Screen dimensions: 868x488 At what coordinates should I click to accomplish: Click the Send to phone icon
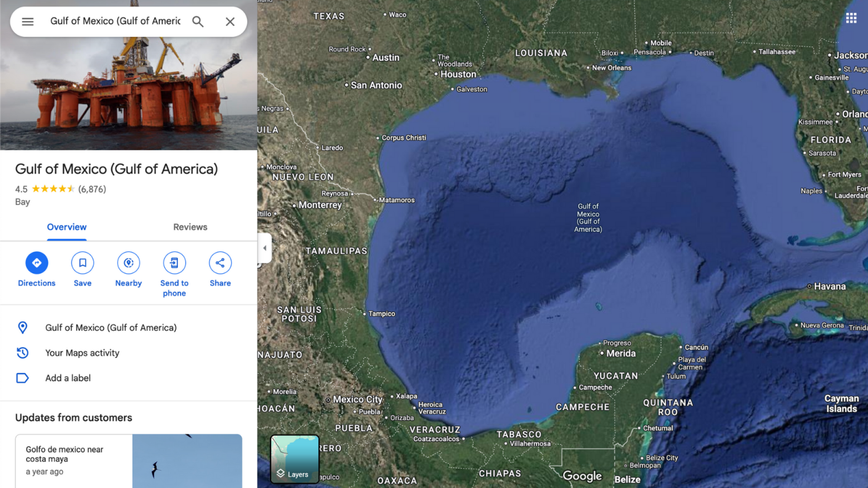click(174, 263)
